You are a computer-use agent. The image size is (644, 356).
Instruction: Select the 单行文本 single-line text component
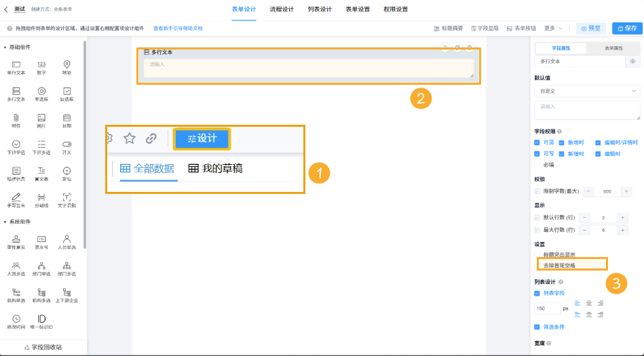[x=16, y=68]
